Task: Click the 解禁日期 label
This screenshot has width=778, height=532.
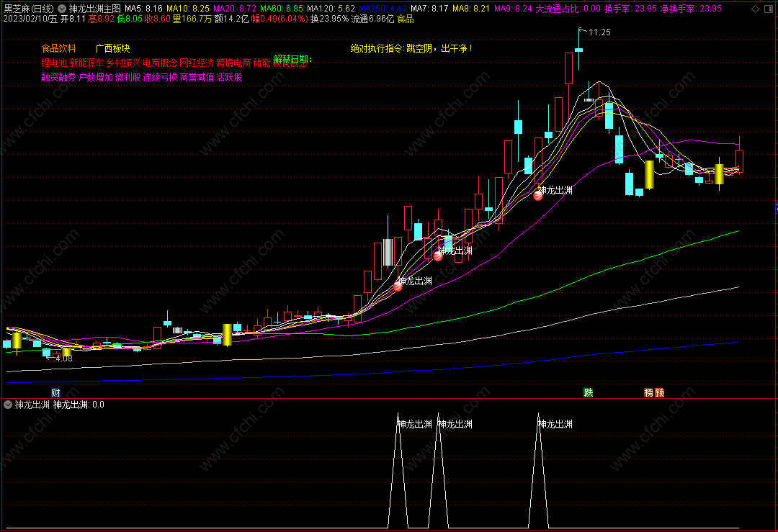Action: tap(292, 60)
